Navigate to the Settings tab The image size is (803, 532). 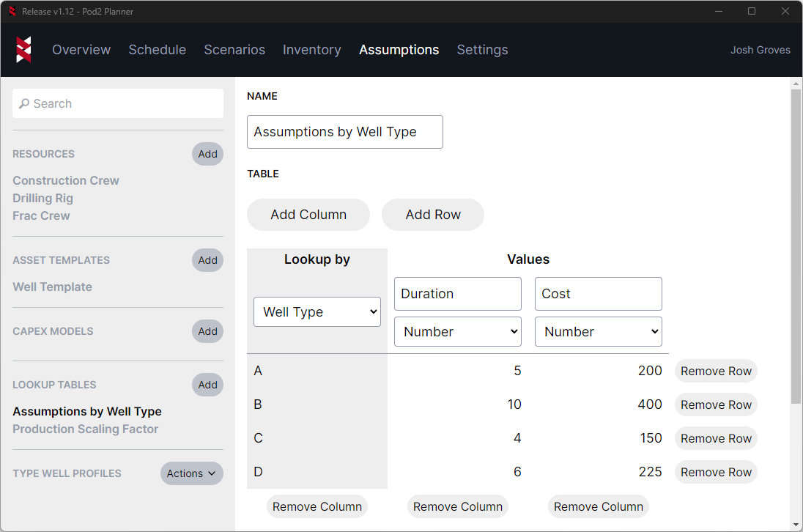coord(482,50)
